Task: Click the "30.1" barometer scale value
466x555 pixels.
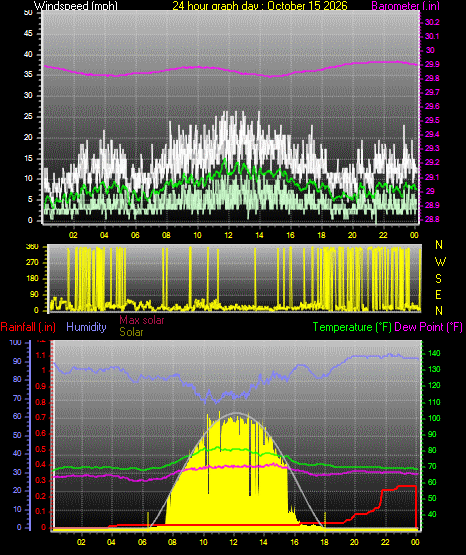Action: (432, 36)
